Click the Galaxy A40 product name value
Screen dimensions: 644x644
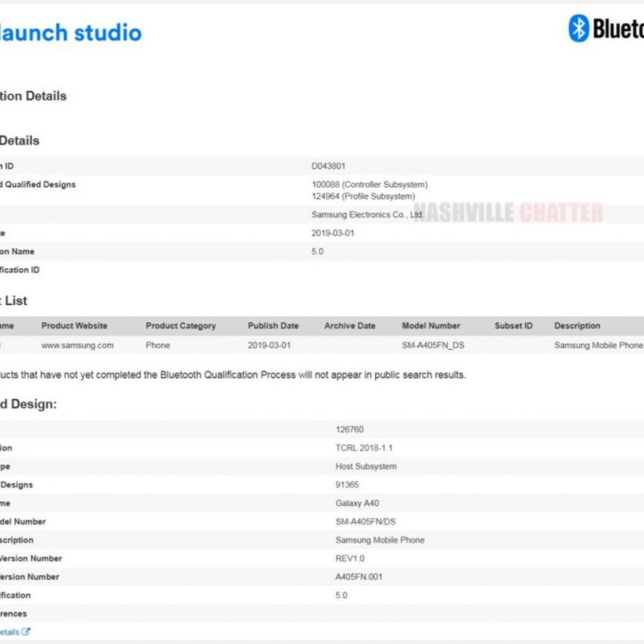pos(357,503)
